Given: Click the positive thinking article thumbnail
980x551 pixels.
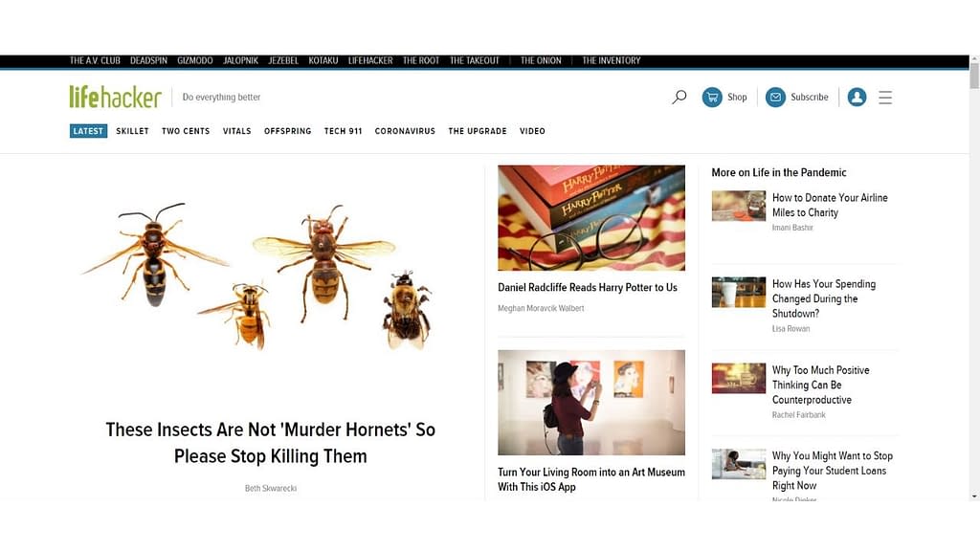Looking at the screenshot, I should click(x=739, y=378).
